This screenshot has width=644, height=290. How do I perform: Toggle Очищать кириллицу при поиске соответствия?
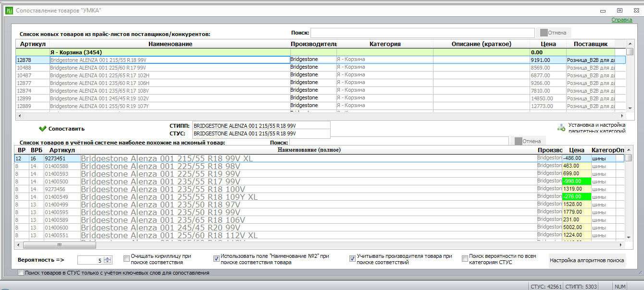pyautogui.click(x=126, y=259)
